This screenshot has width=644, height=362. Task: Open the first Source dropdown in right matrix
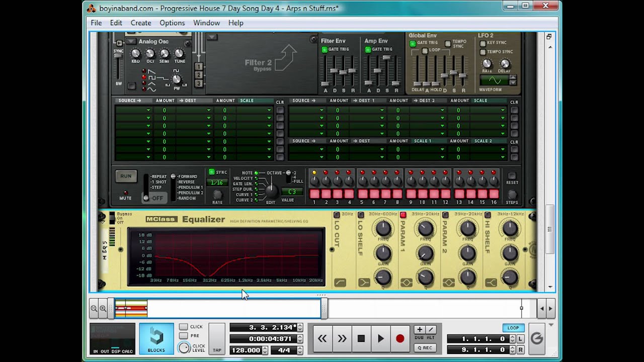(x=306, y=110)
